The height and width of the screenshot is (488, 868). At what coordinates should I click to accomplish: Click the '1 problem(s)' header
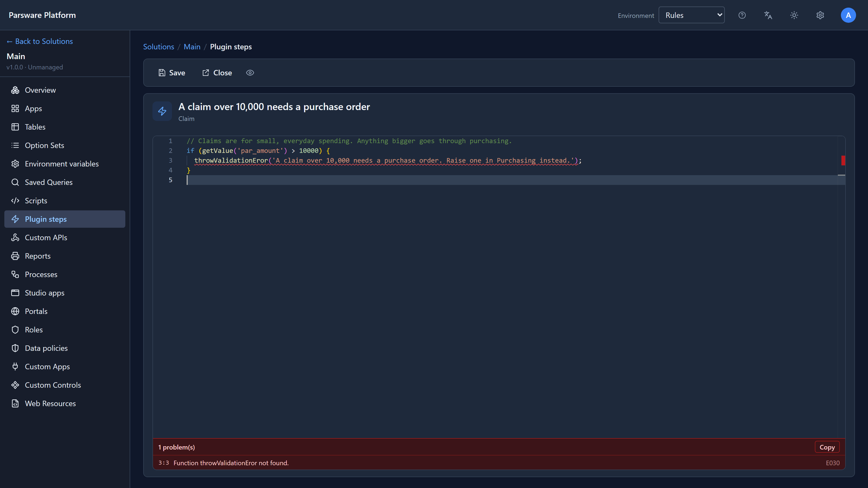pyautogui.click(x=177, y=447)
